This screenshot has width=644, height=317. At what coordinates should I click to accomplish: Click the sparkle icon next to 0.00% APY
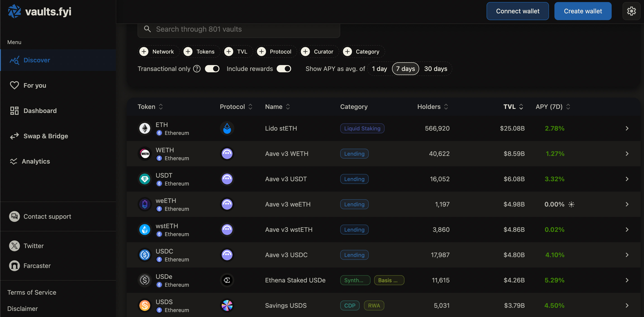tap(571, 204)
